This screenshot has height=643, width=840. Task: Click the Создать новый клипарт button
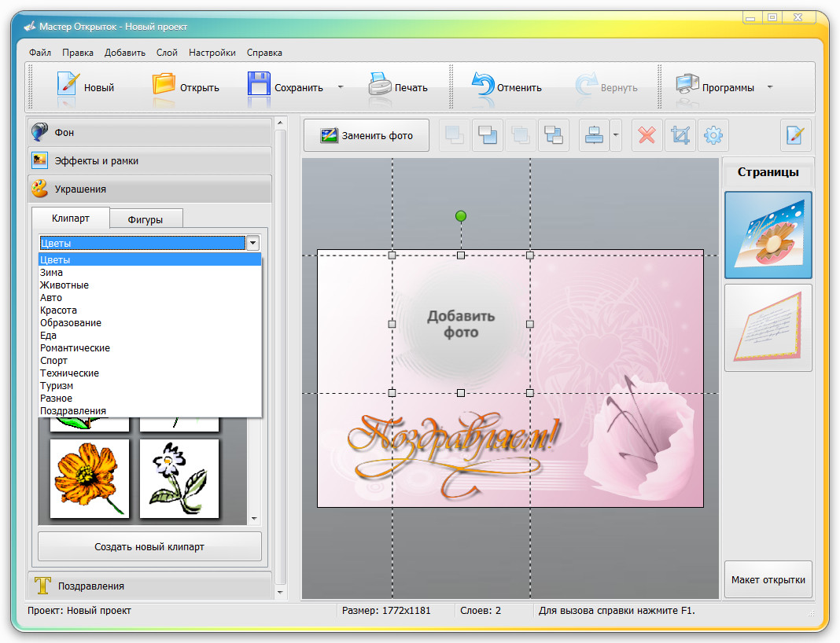tap(149, 546)
